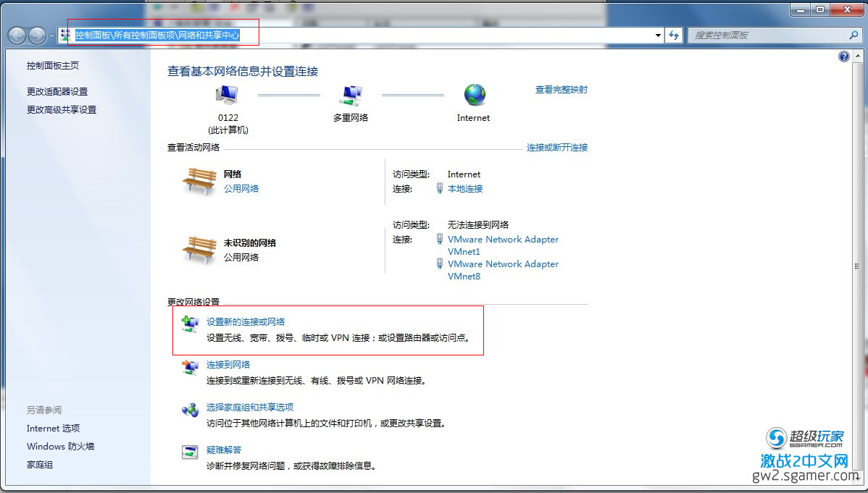Open 查看完整映射 link
This screenshot has width=868, height=493.
[x=562, y=90]
